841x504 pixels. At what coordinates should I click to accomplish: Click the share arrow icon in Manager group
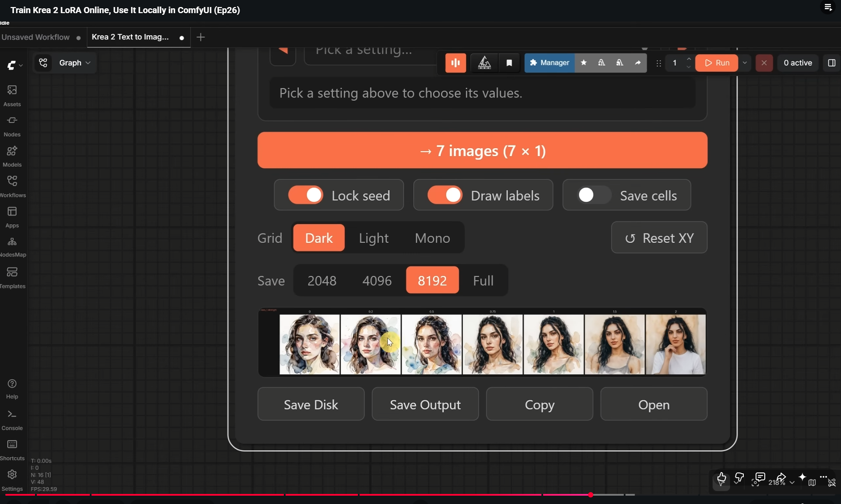point(638,63)
